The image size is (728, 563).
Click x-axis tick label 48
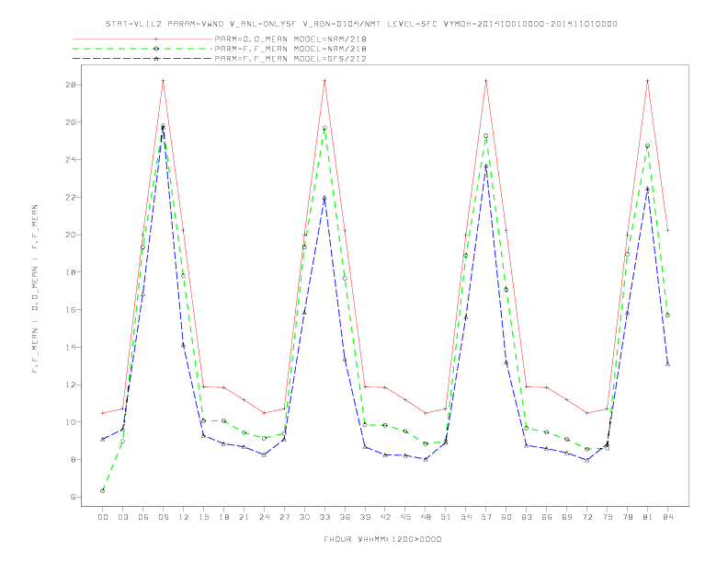(x=426, y=517)
